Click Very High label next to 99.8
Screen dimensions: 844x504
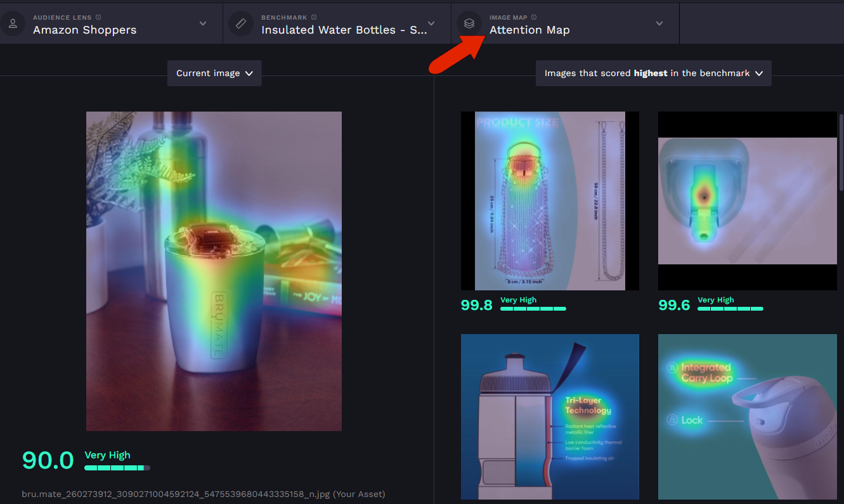pos(519,300)
